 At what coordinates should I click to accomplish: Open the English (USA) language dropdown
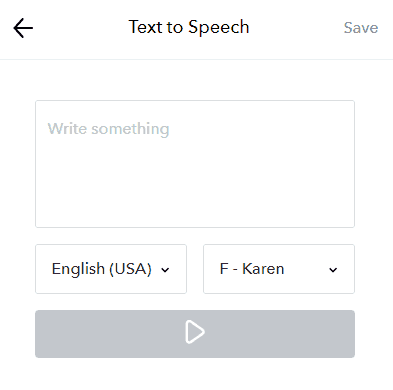pos(111,269)
